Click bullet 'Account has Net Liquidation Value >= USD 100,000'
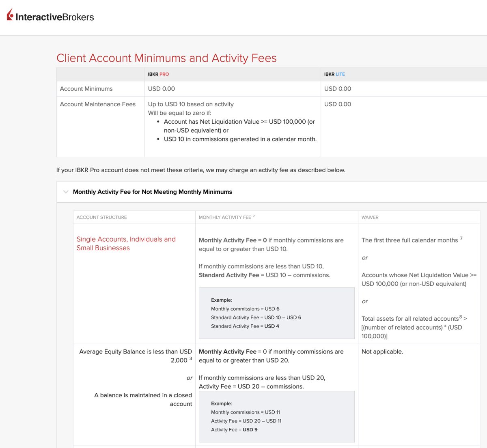Viewport: 487px width, 448px height. (x=239, y=126)
